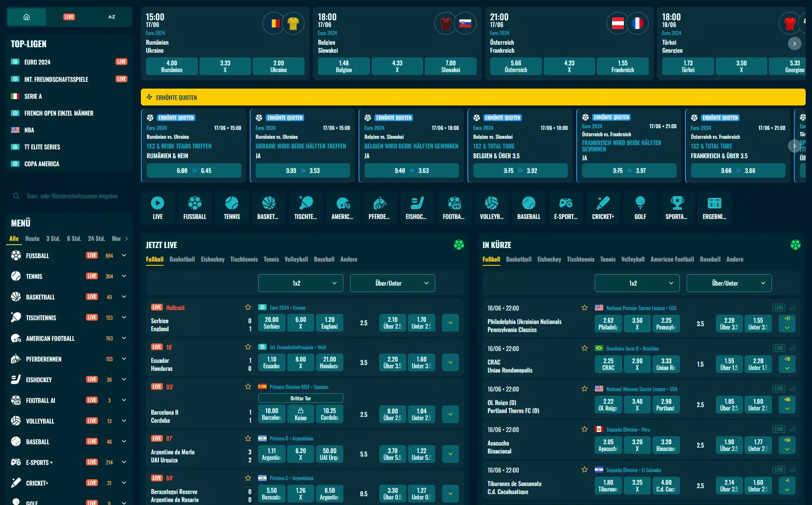Favorite the Ayacucho vs Binacional match
The width and height of the screenshot is (812, 505).
pos(585,429)
